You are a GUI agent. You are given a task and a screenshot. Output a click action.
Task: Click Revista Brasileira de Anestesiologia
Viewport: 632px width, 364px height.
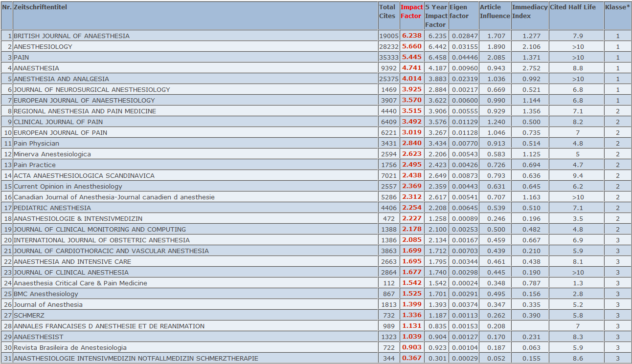point(70,348)
